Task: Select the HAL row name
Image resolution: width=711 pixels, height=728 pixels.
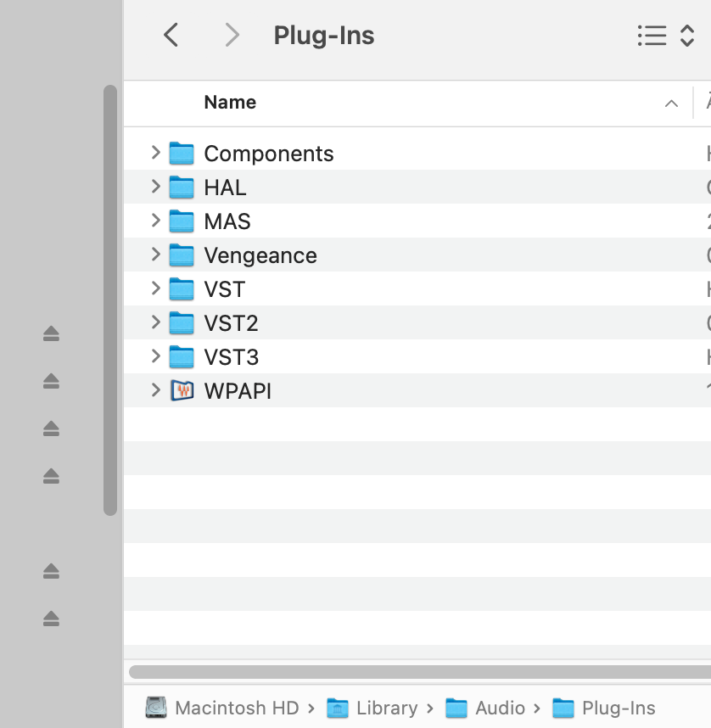Action: [225, 188]
